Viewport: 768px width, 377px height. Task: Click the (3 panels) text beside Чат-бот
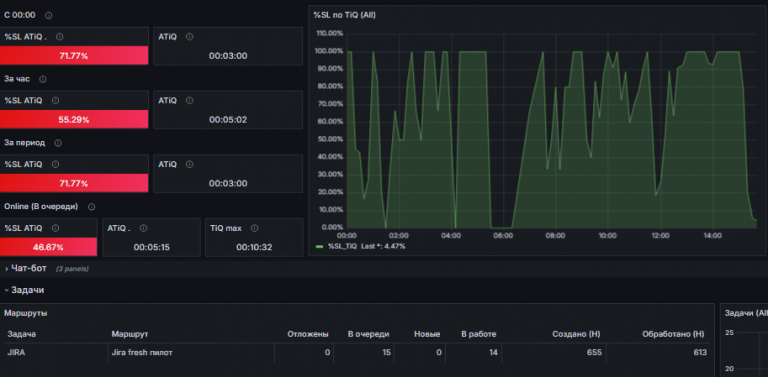pyautogui.click(x=72, y=269)
